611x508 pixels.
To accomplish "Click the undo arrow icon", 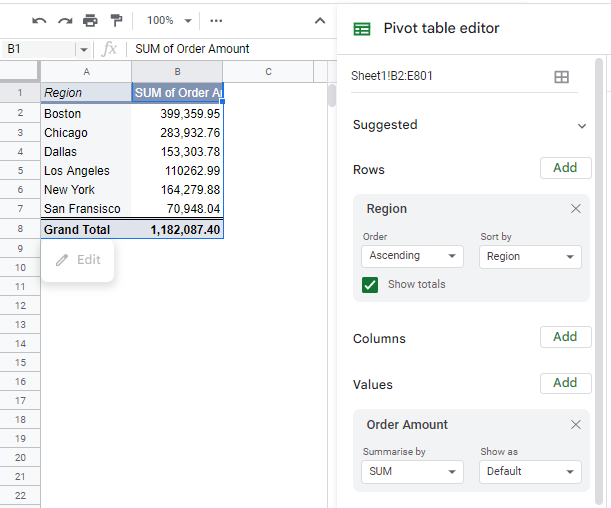I will point(39,20).
